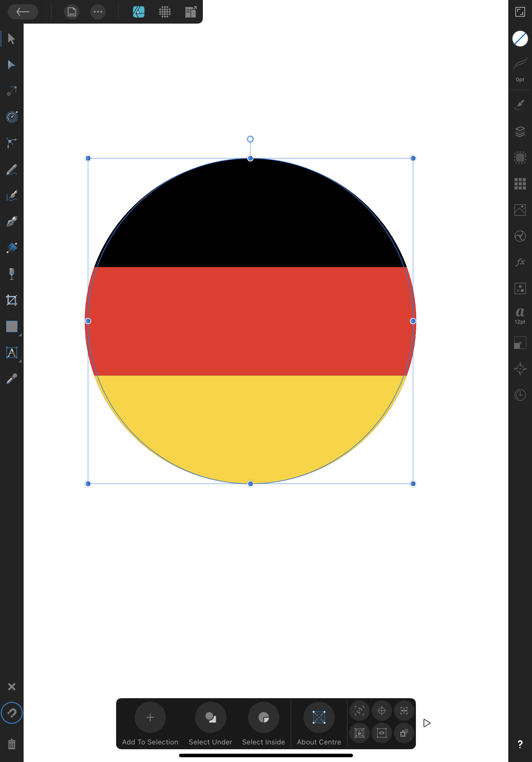Pick the Vector Brush tool

click(11, 196)
